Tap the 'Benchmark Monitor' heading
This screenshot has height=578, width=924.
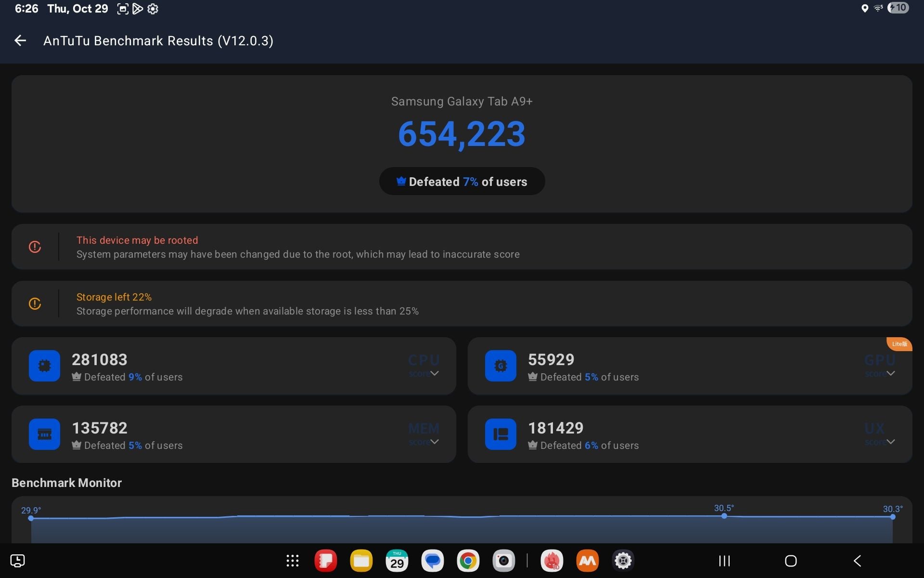pos(66,483)
